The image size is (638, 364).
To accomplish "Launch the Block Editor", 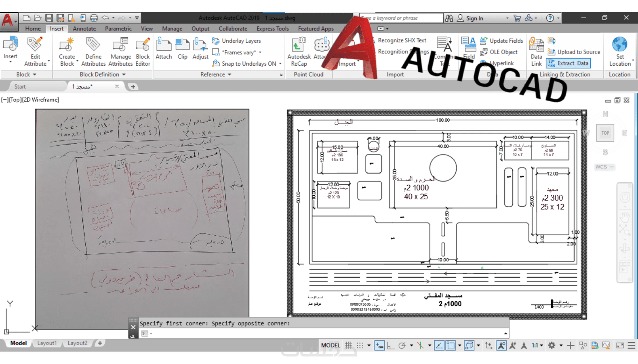I will point(143,51).
